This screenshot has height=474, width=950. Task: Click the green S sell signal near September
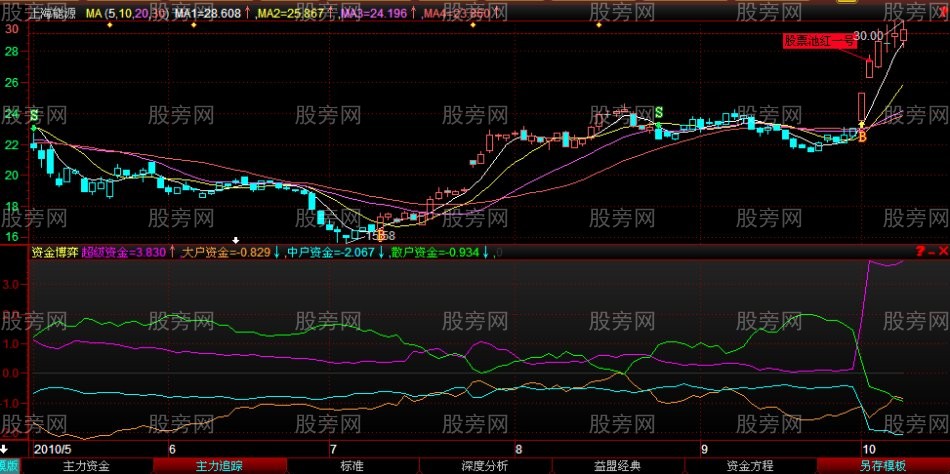pyautogui.click(x=659, y=111)
